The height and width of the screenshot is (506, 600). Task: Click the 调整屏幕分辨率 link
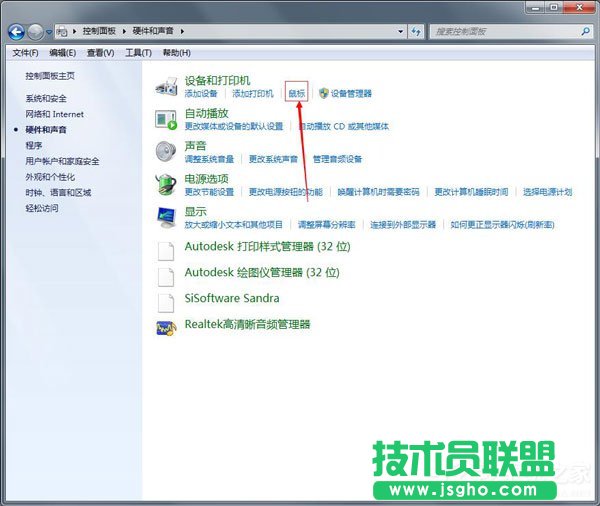point(326,225)
